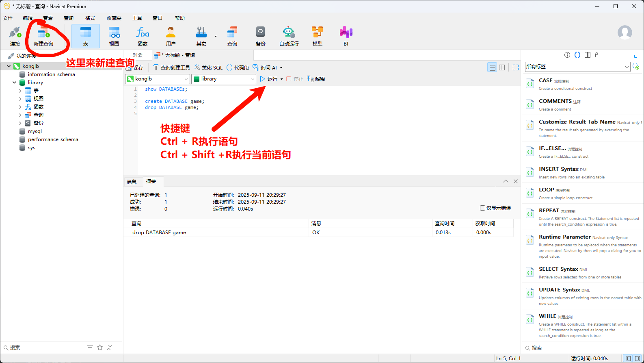Collapse the library database tree node
The height and width of the screenshot is (363, 644).
[15, 83]
